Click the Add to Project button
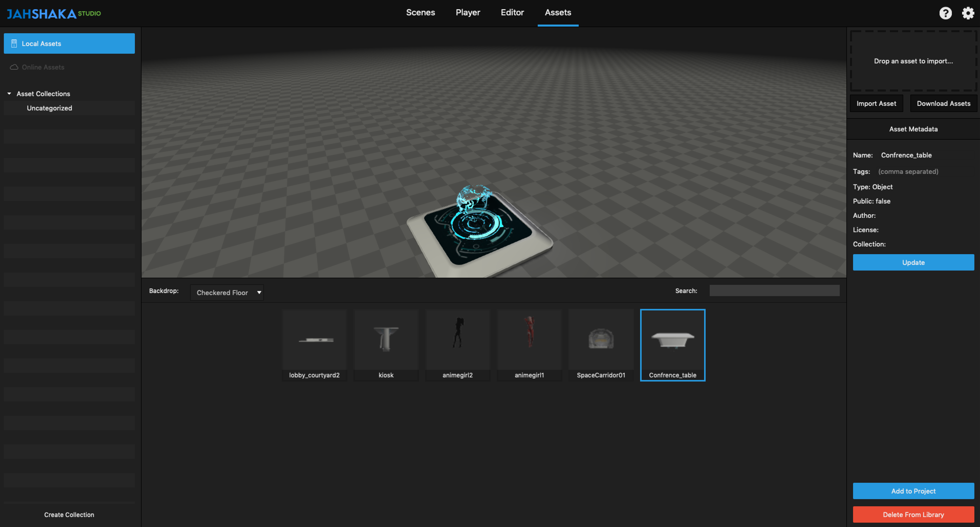Image resolution: width=980 pixels, height=527 pixels. (913, 491)
